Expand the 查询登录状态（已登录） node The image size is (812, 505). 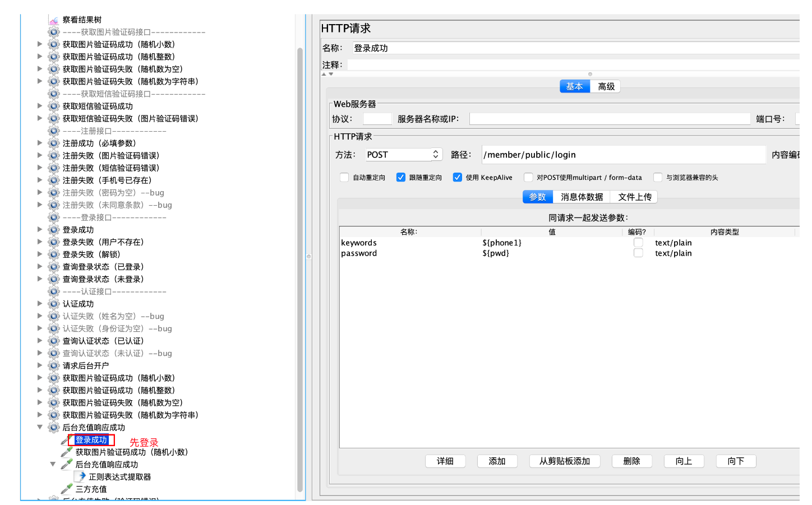coord(40,266)
